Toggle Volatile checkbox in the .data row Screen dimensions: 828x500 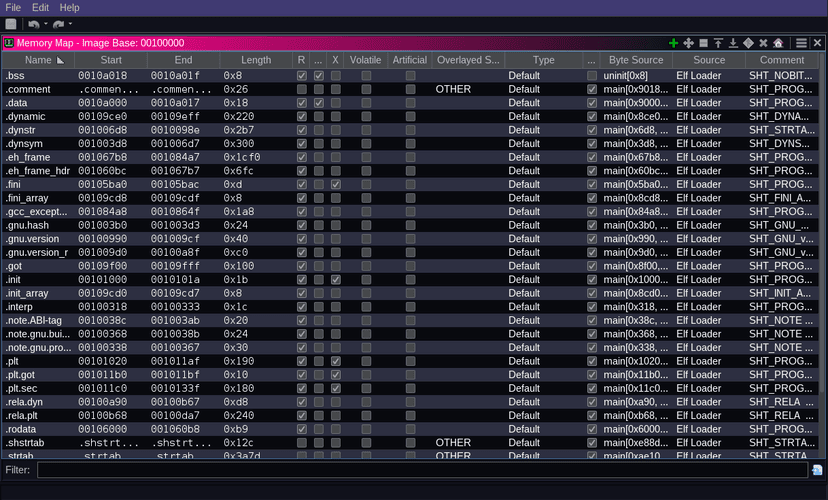click(366, 103)
